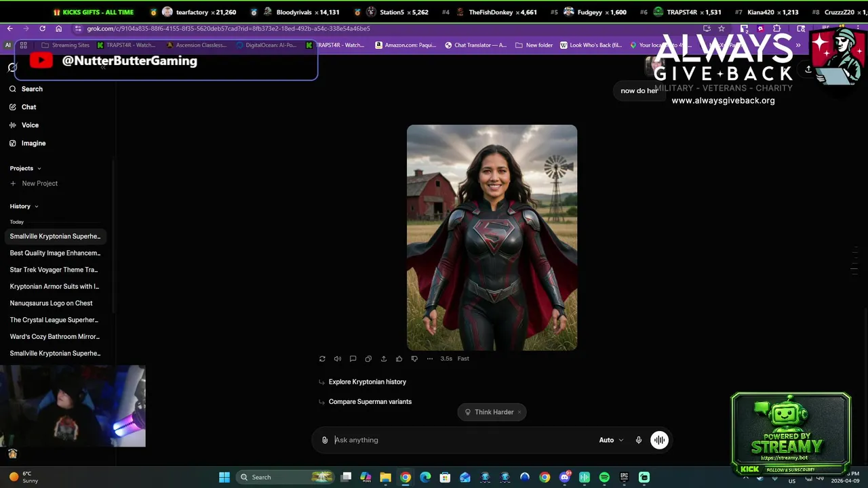Reload the browser page
The width and height of the screenshot is (868, 488).
point(42,28)
